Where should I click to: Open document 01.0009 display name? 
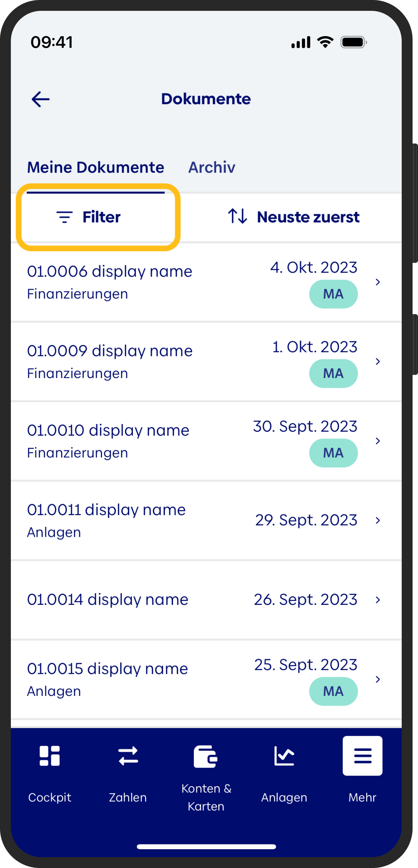(x=110, y=351)
